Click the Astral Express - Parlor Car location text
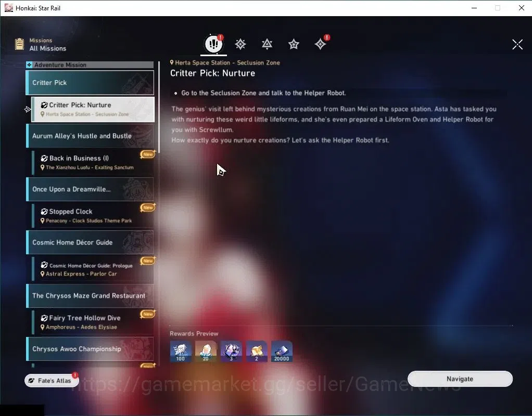The width and height of the screenshot is (532, 416). 81,274
